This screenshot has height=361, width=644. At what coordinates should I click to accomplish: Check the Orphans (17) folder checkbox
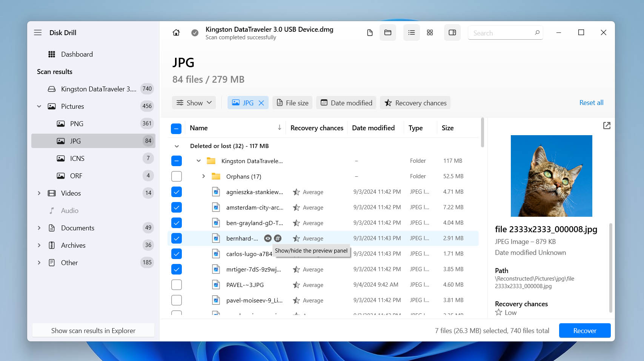click(176, 176)
